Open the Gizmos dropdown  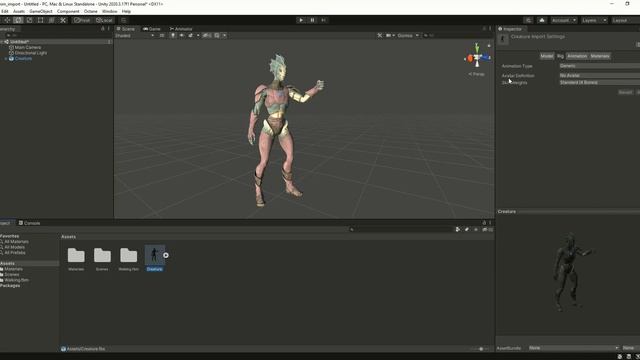(x=408, y=36)
